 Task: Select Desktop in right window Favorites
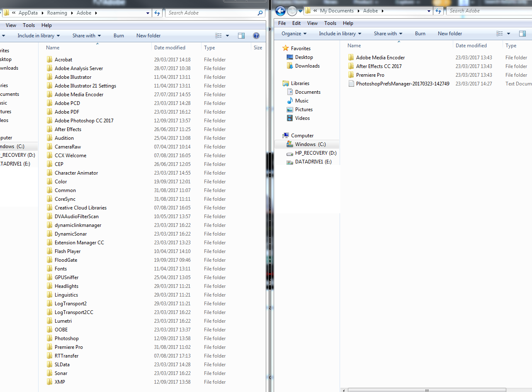pos(304,57)
